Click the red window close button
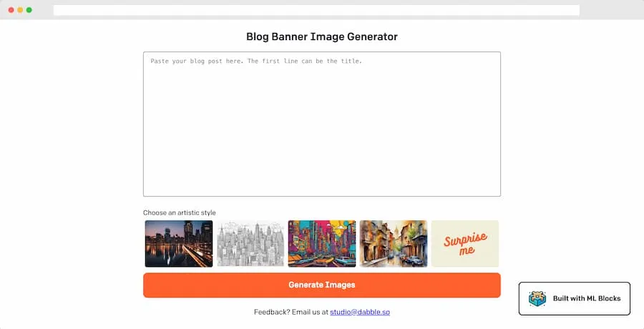This screenshot has width=644, height=329. point(11,10)
